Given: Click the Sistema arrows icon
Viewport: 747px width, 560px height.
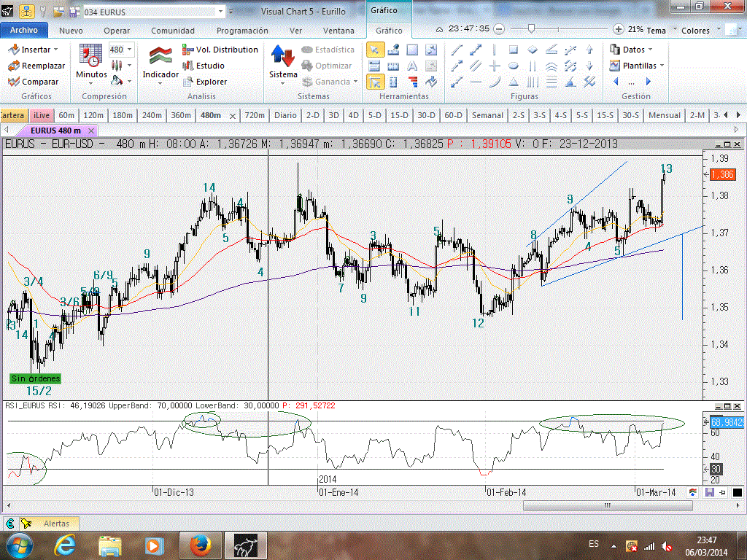Looking at the screenshot, I should (282, 57).
